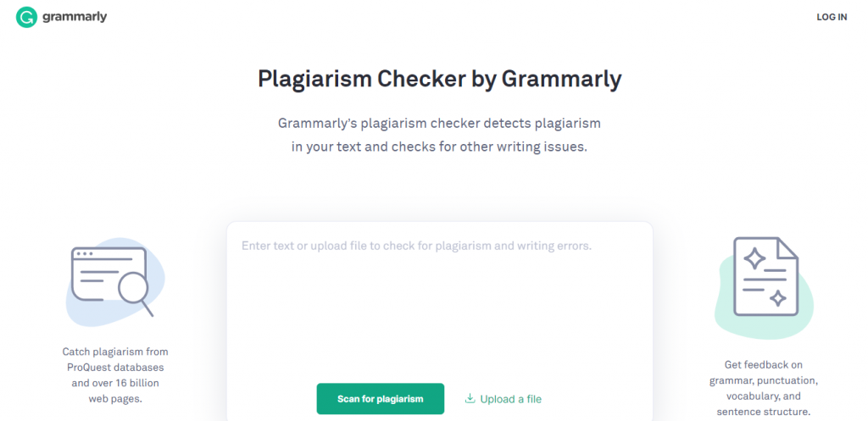
Task: Open the LOG IN link
Action: point(832,17)
